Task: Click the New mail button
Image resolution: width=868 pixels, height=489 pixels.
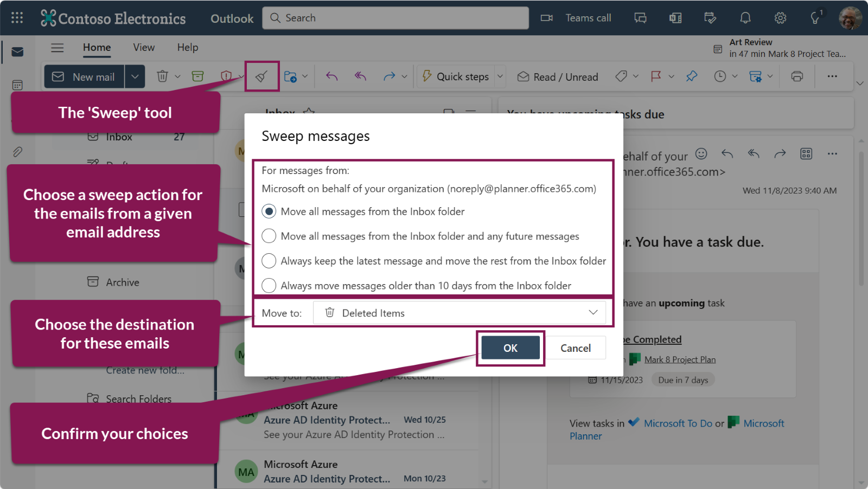Action: [x=84, y=76]
